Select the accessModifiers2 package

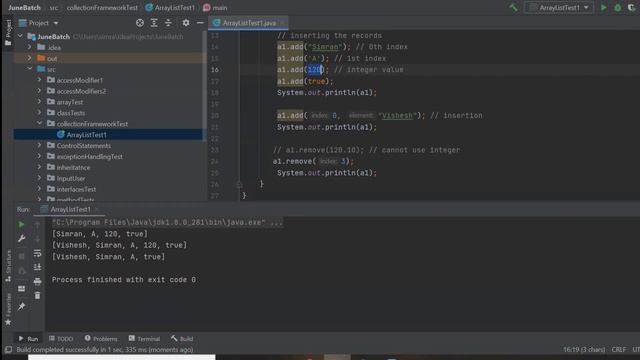81,91
